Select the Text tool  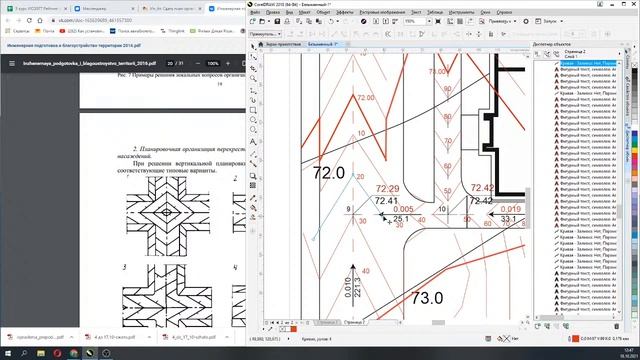point(253,142)
